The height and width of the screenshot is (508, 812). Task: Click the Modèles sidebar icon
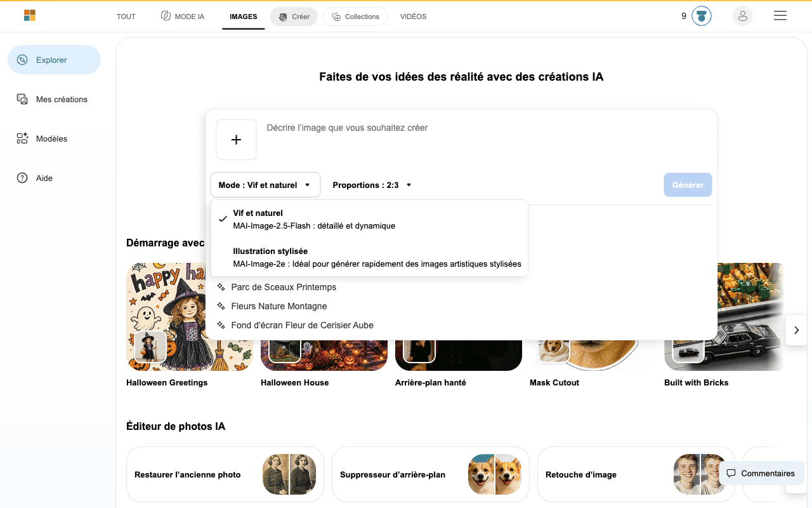[22, 138]
